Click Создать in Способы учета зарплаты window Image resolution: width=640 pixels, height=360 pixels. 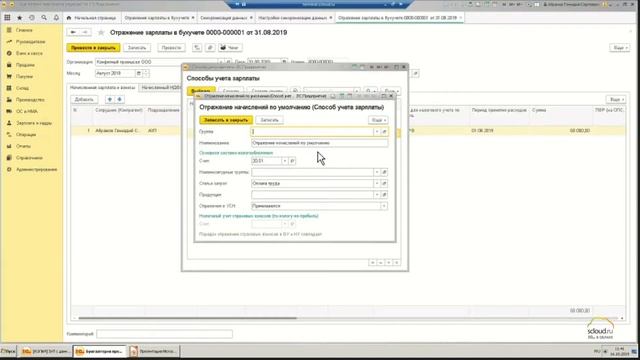231,91
